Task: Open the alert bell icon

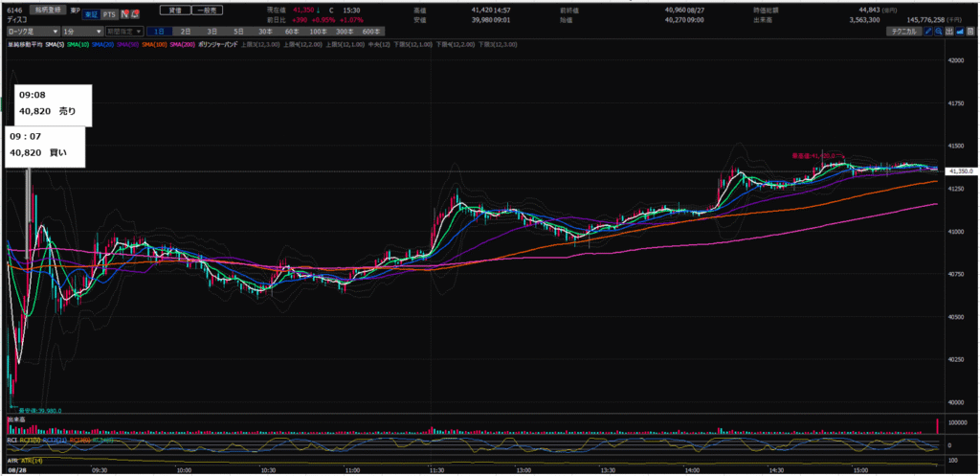Action: point(134,14)
